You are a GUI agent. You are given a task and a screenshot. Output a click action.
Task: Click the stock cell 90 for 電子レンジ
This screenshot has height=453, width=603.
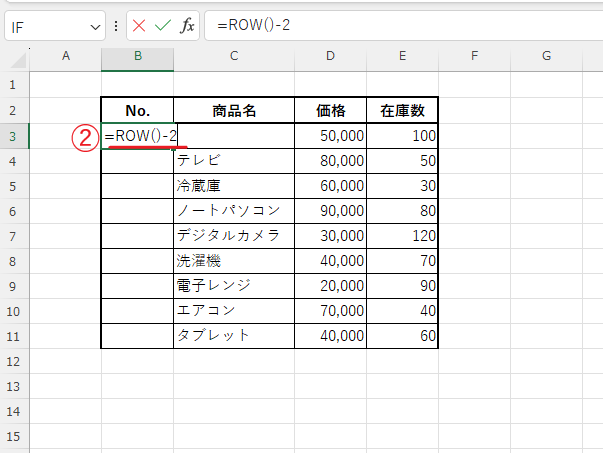pos(402,286)
